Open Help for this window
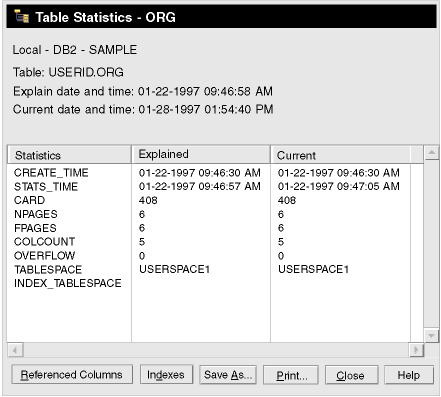Screen dimensions: 441x397 pos(409,375)
